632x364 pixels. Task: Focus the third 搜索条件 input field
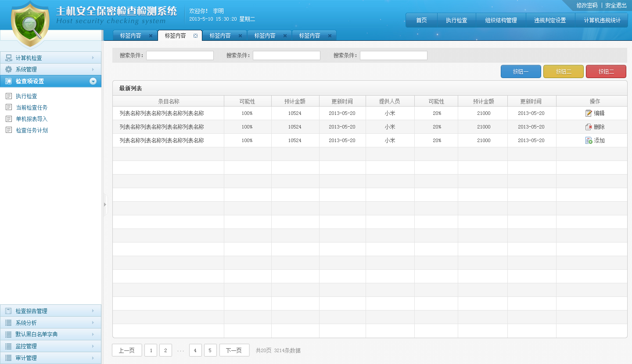(x=394, y=55)
